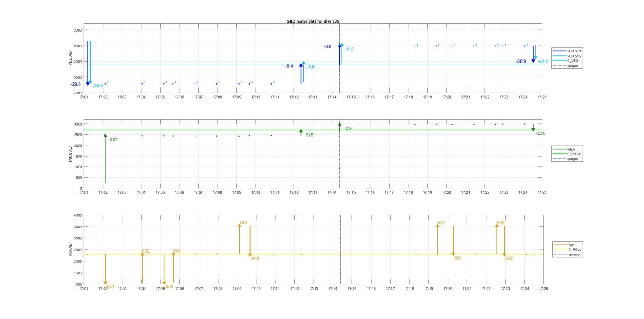Click the '658' roll value label

[x=169, y=286]
